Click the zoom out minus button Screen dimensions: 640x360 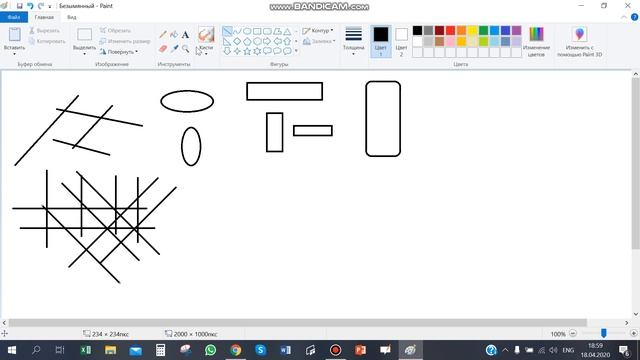click(x=573, y=333)
